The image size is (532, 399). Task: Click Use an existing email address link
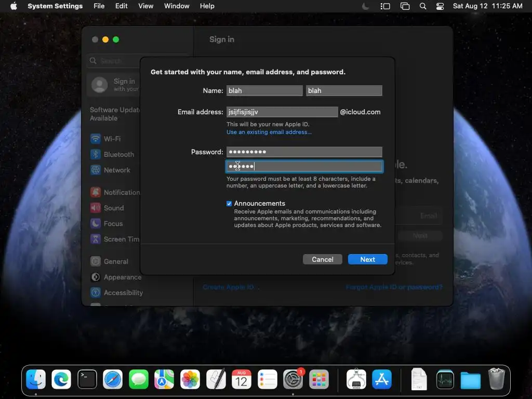[x=269, y=132]
